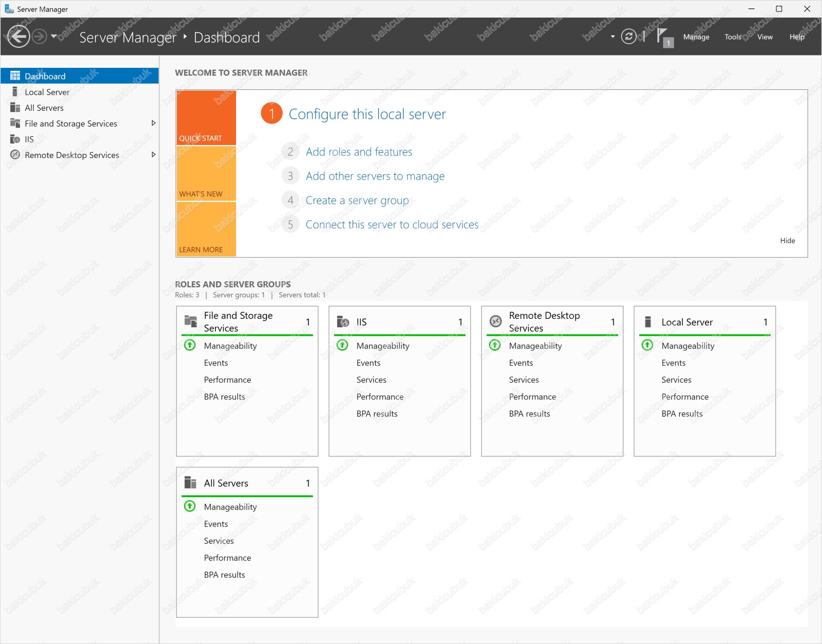822x644 pixels.
Task: Select Local Server in navigation pane
Action: point(47,92)
